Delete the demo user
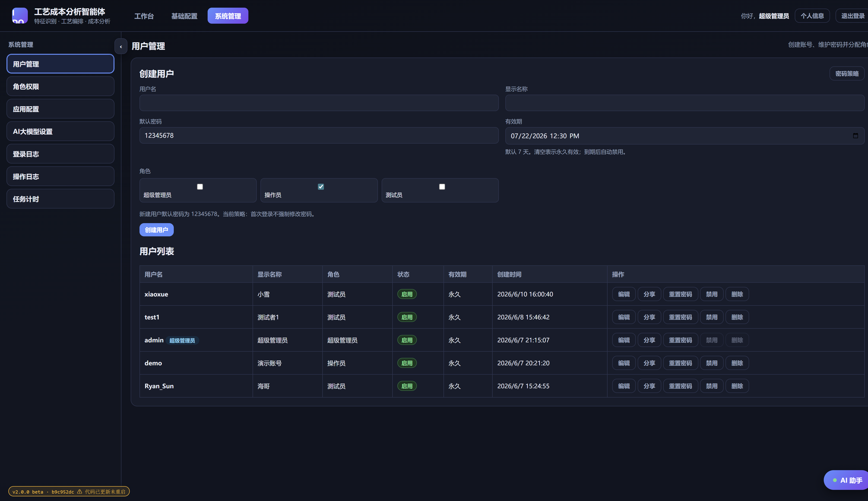 pos(737,363)
